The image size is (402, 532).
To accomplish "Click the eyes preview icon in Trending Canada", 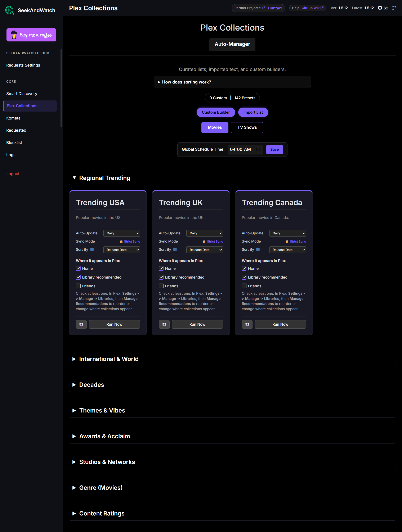I will click(x=247, y=324).
